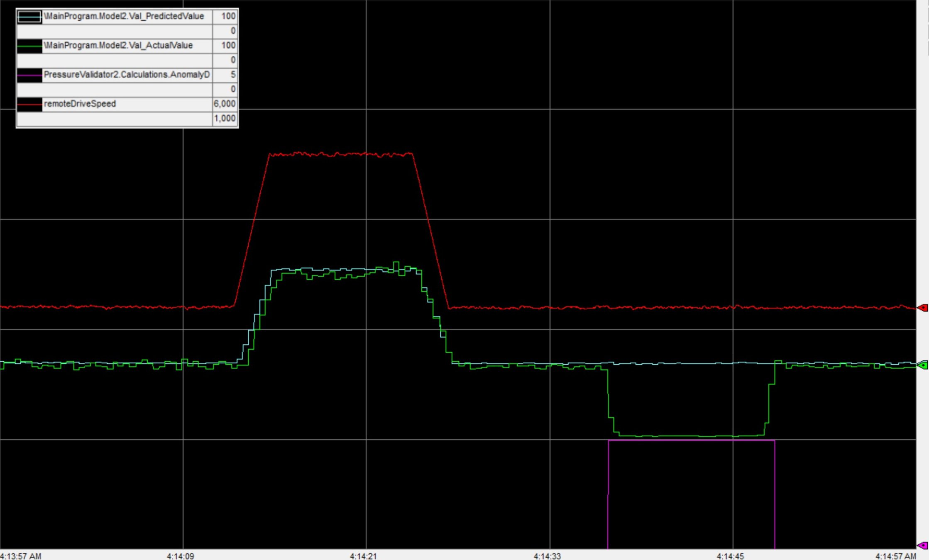Click the green ActualValue color swatch
This screenshot has height=560, width=929.
point(29,46)
